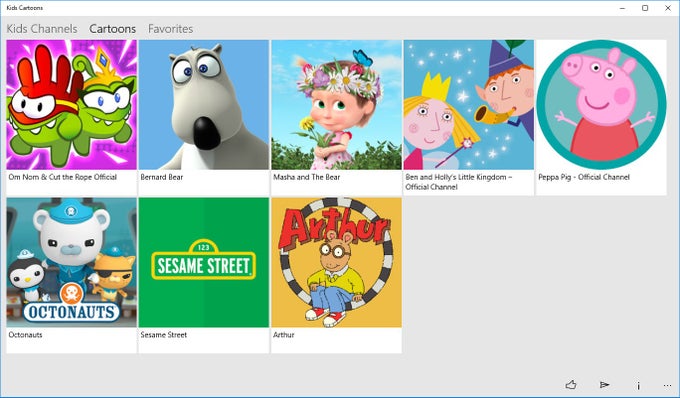680x398 pixels.
Task: Select the Cartoons tab
Action: (x=112, y=29)
